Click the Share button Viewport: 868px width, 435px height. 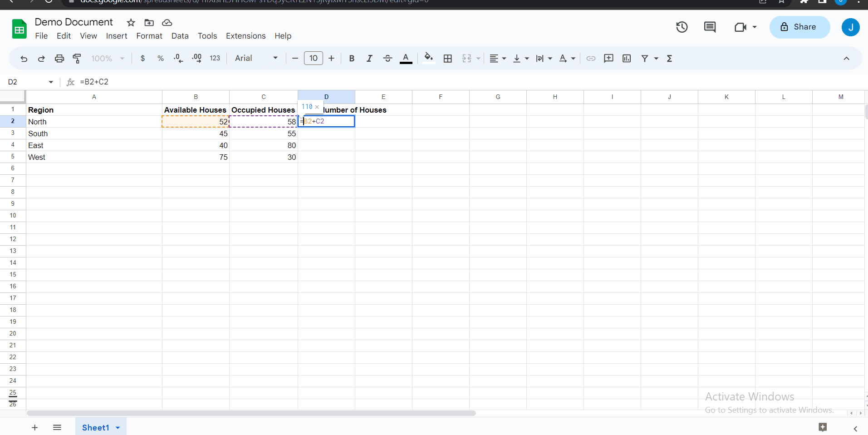(x=799, y=27)
